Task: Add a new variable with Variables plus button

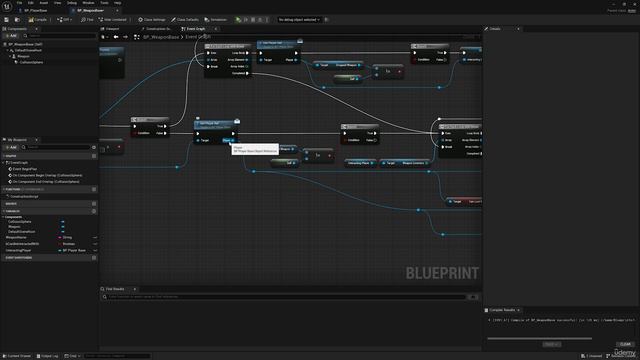Action: pos(94,211)
